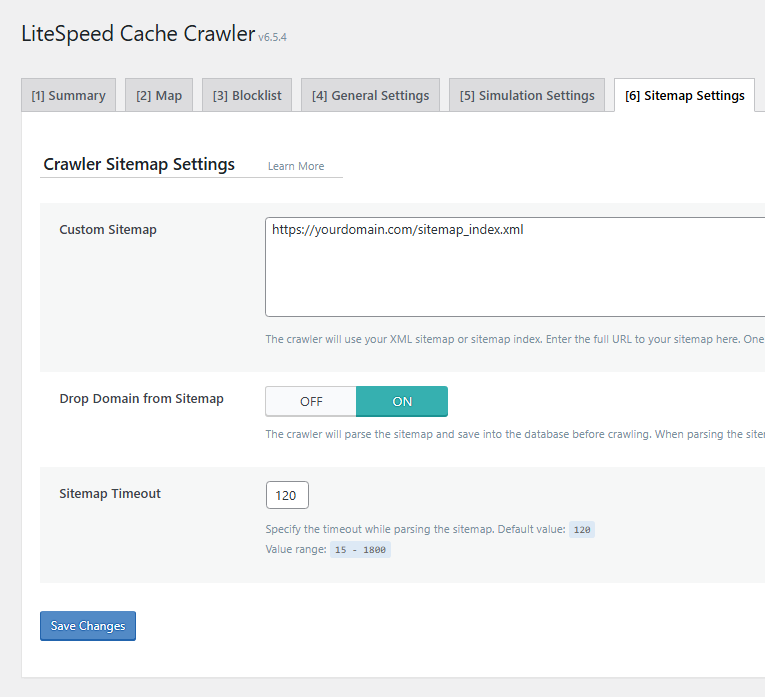Image resolution: width=765 pixels, height=697 pixels.
Task: Click the Learn More link
Action: (296, 166)
